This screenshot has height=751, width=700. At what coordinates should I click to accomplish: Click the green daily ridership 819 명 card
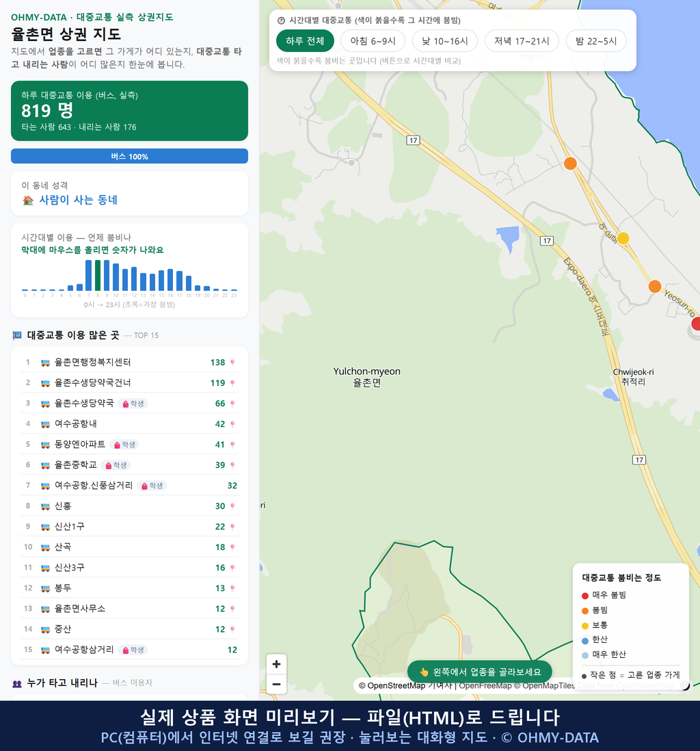(x=129, y=111)
